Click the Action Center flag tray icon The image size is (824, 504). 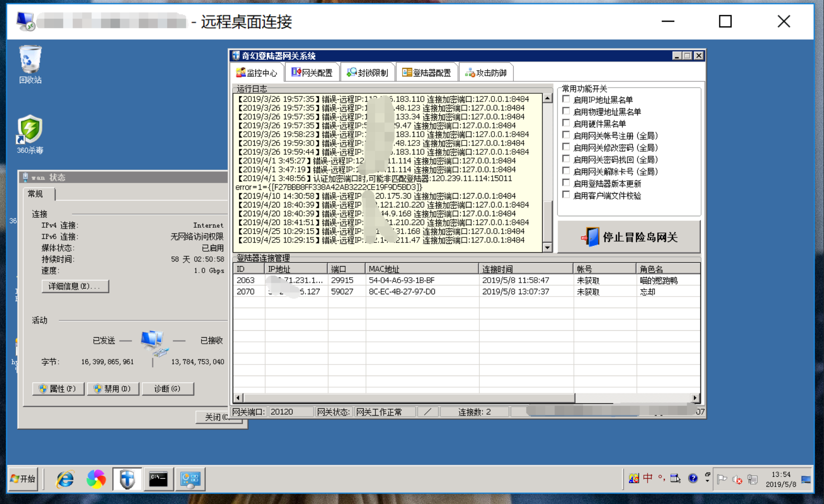click(x=722, y=480)
